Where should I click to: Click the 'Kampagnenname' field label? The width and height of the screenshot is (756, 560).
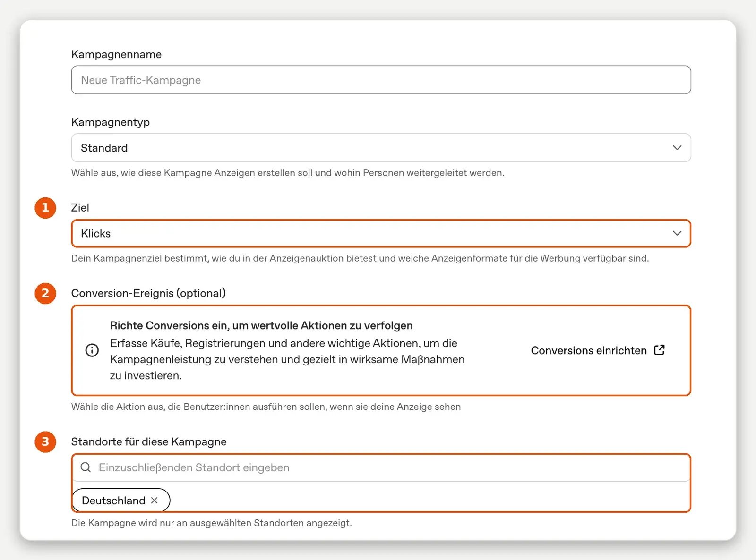point(116,54)
